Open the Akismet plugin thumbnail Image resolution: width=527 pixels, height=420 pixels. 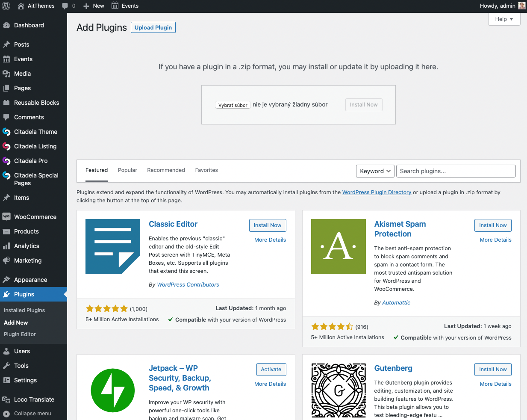click(339, 246)
